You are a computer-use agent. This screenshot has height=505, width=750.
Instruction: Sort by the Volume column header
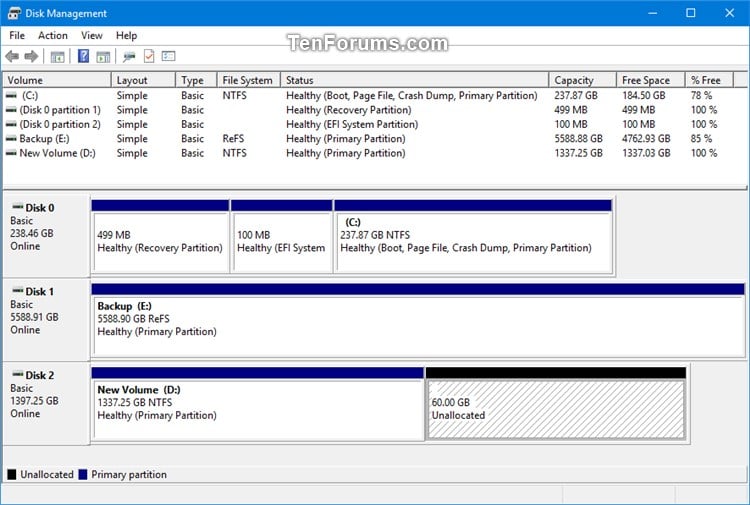pos(57,80)
